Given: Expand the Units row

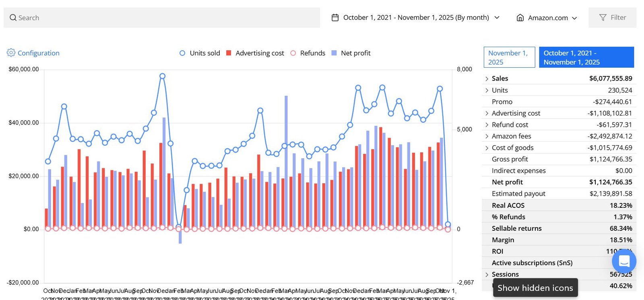Looking at the screenshot, I should pos(487,91).
